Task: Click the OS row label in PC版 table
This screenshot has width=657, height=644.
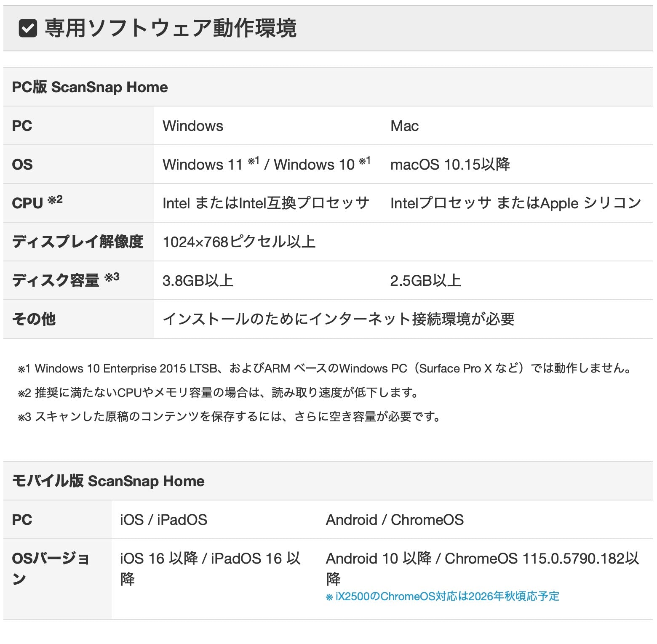Action: click(79, 164)
